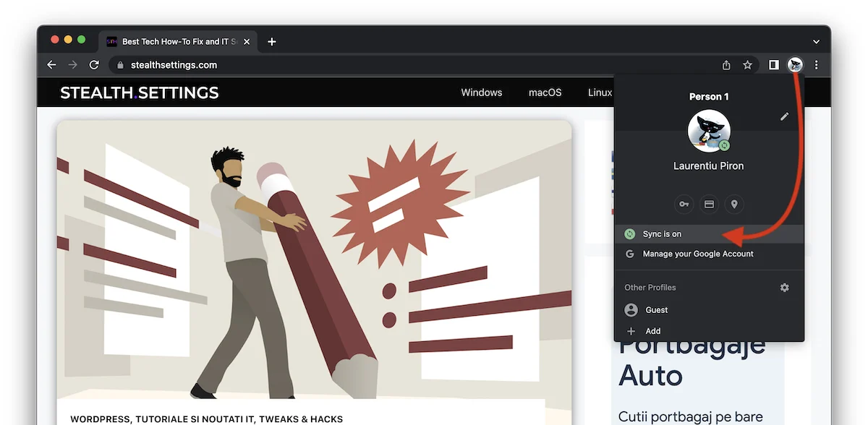This screenshot has height=425, width=868.
Task: Bookmark this page with the star icon
Action: click(x=747, y=65)
